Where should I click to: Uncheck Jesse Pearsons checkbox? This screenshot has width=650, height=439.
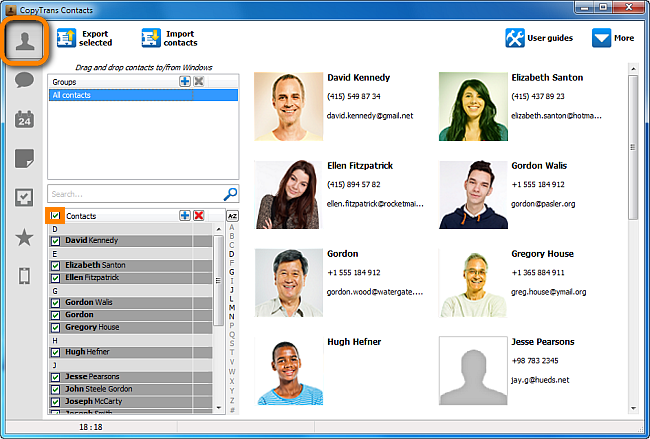pyautogui.click(x=56, y=377)
